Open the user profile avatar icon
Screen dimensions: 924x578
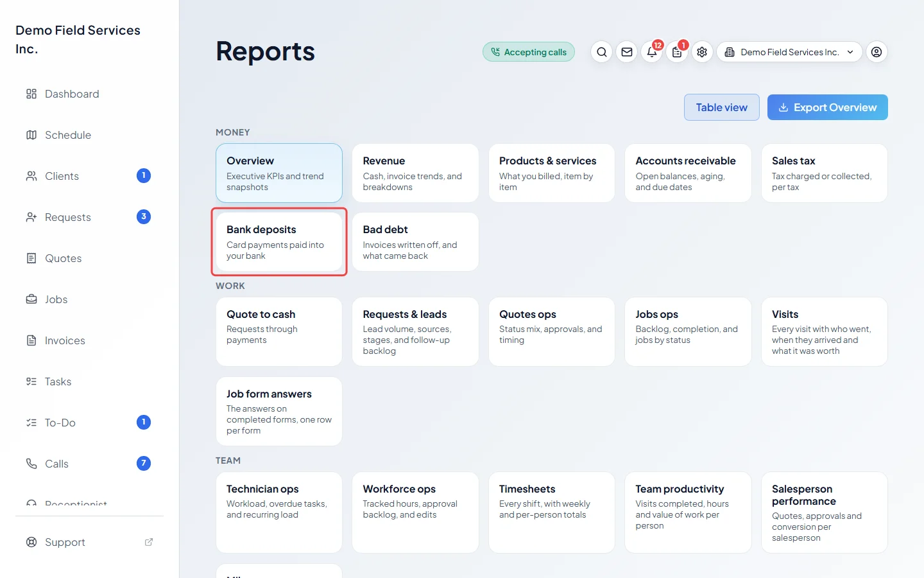(x=877, y=52)
